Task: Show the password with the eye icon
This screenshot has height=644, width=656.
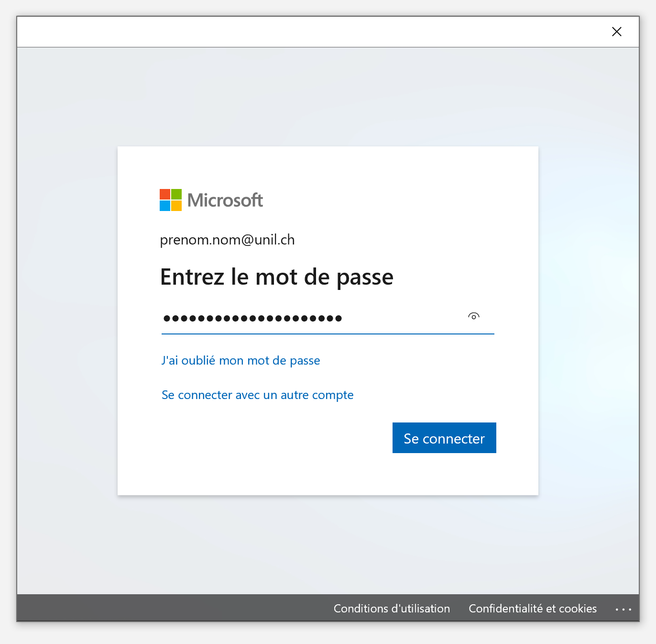Action: [473, 316]
